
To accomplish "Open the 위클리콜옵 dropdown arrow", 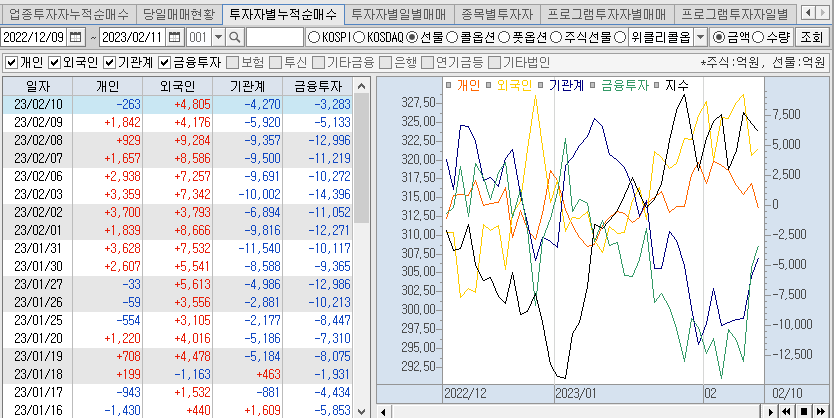I will click(x=700, y=37).
